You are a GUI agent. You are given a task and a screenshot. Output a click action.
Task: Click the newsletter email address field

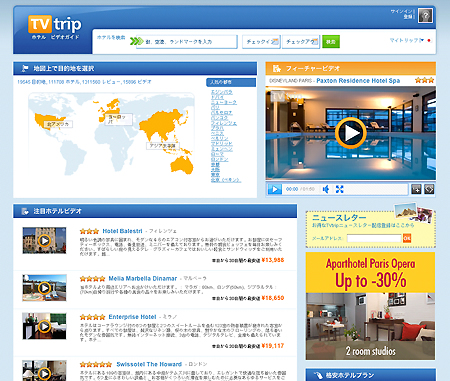[374, 238]
